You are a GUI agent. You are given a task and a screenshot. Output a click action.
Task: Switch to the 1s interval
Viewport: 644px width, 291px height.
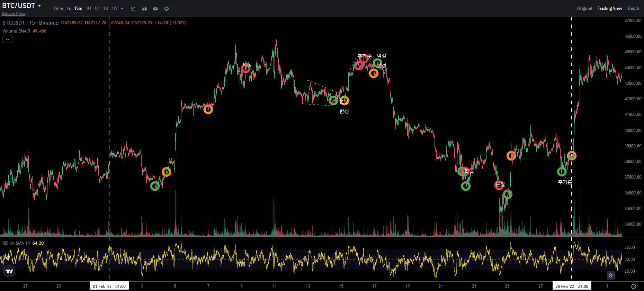[69, 8]
